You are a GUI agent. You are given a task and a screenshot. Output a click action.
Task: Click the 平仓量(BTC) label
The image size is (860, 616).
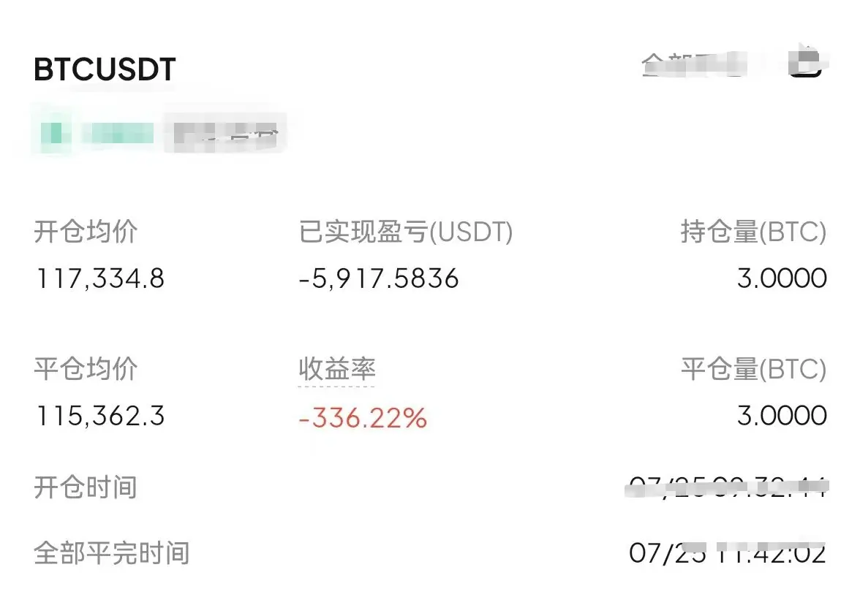tap(753, 369)
